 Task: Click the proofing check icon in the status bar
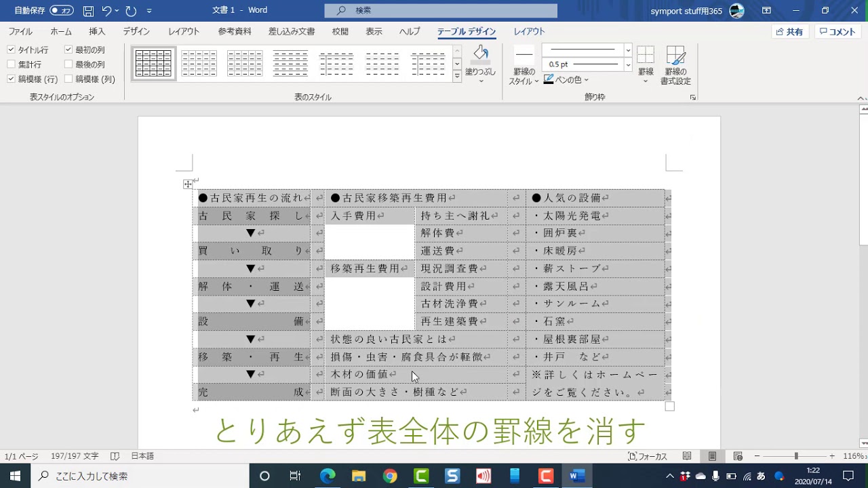point(115,457)
